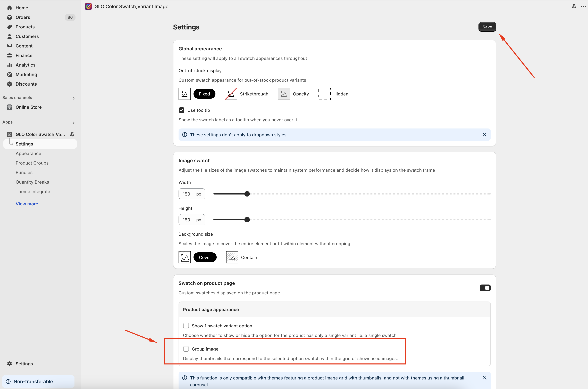This screenshot has height=389, width=588.
Task: Click the Non-transferable info icon
Action: (8, 382)
